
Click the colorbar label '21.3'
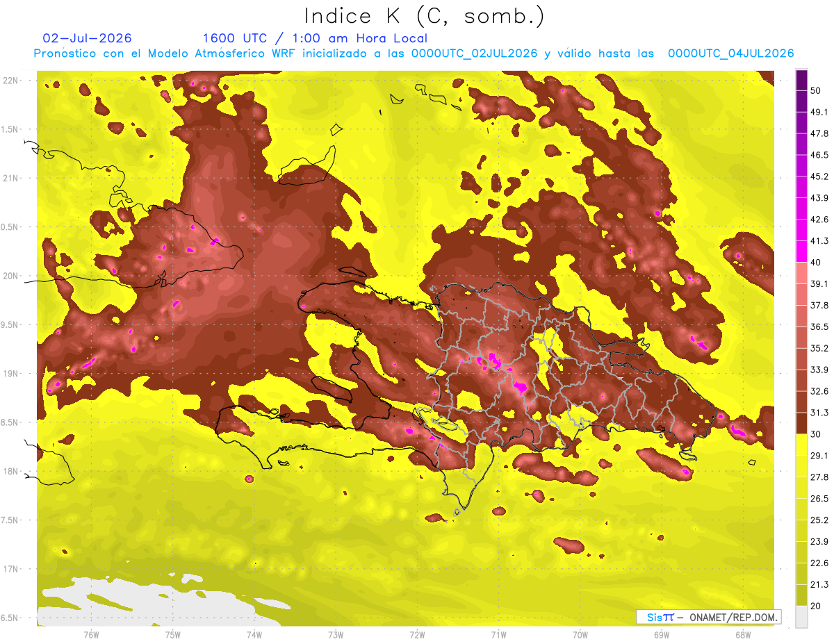pos(820,584)
